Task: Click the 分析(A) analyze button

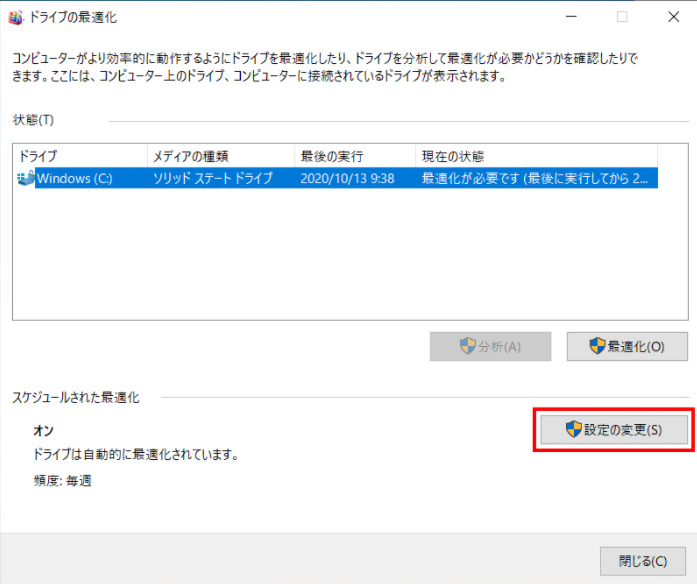Action: point(490,347)
